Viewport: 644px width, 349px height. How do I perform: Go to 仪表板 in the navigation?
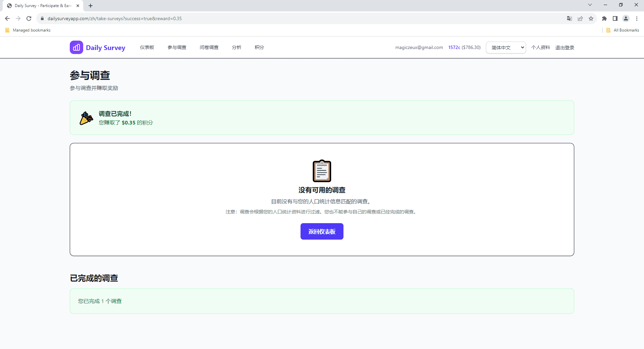click(x=147, y=47)
